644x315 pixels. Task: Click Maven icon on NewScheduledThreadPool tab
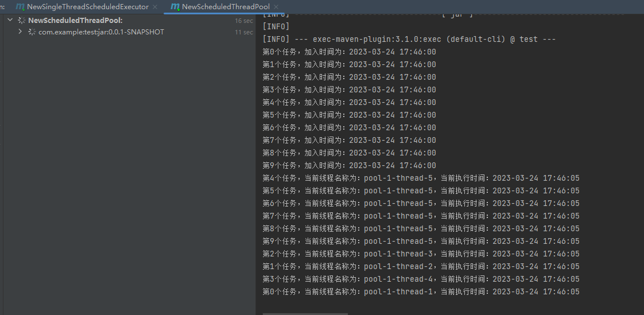coord(175,7)
